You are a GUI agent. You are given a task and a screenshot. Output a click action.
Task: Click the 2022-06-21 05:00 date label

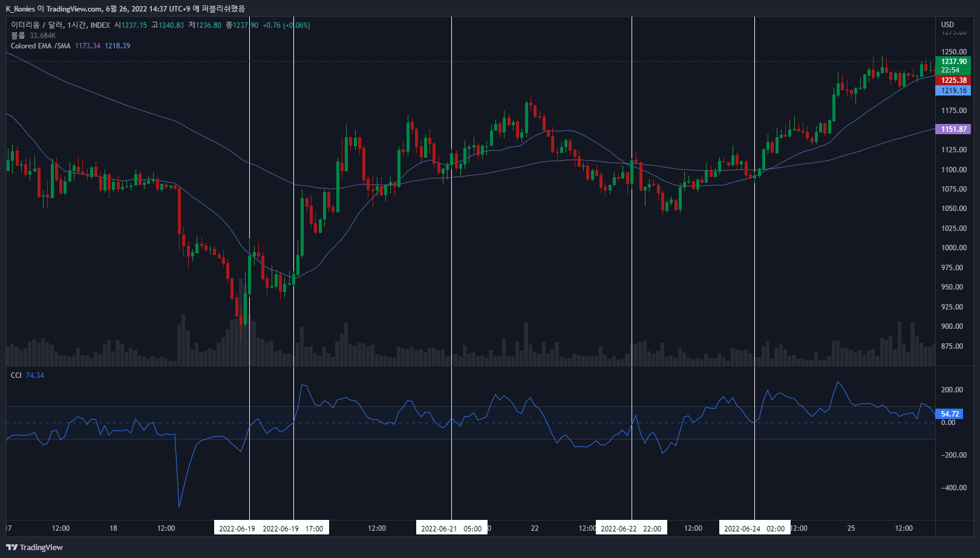(x=451, y=528)
